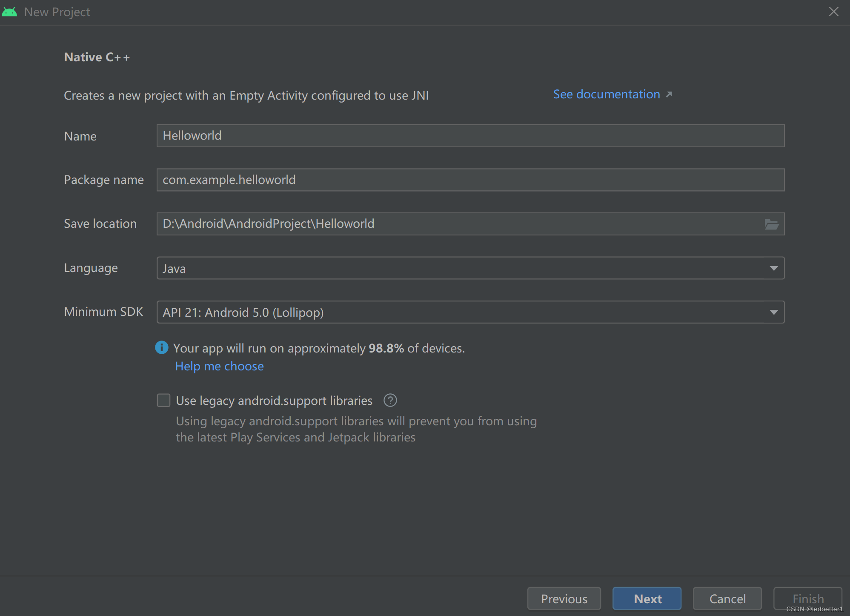Viewport: 850px width, 616px height.
Task: Go back with Previous button
Action: [x=564, y=599]
